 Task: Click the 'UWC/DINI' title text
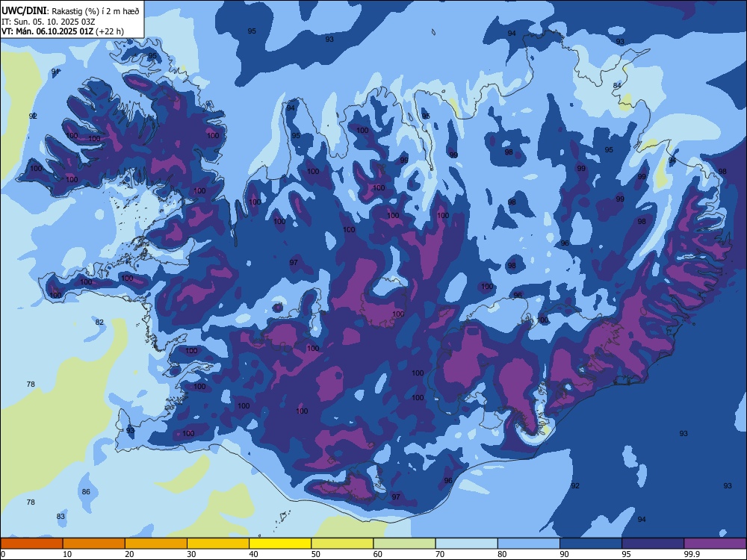pyautogui.click(x=25, y=10)
